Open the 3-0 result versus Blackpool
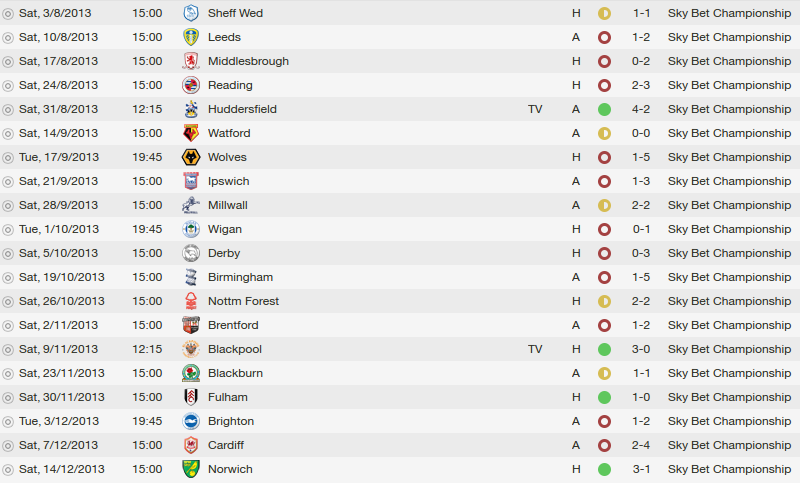This screenshot has width=800, height=483. pos(641,349)
